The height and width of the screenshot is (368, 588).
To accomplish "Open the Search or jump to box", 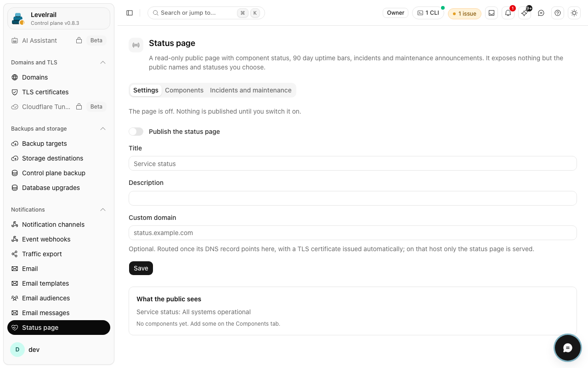I will pos(206,13).
